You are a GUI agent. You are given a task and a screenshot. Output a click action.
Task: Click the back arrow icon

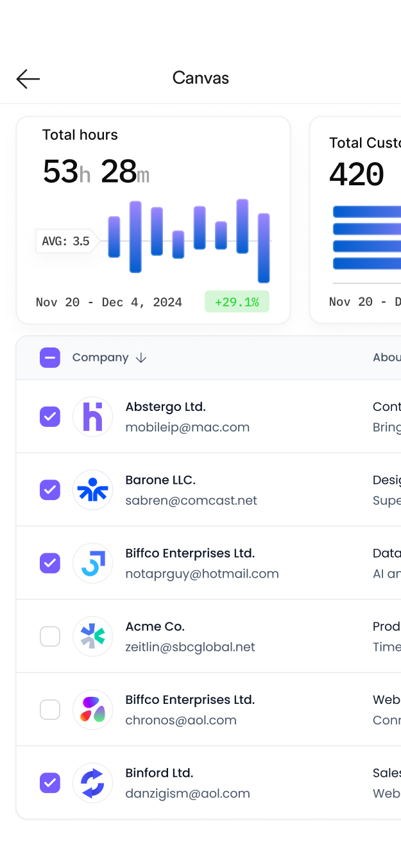pos(28,79)
